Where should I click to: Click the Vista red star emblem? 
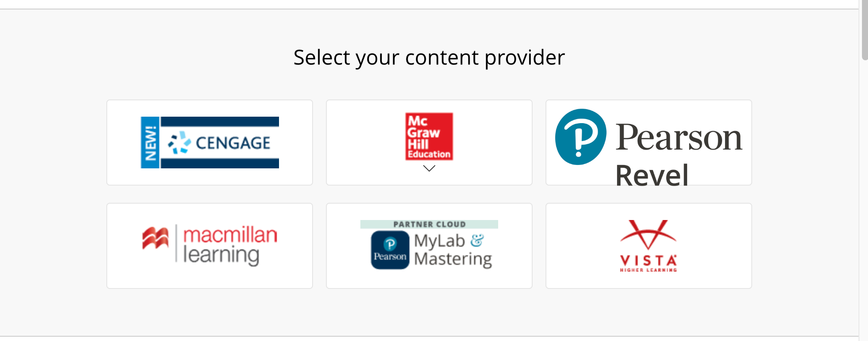click(x=648, y=235)
